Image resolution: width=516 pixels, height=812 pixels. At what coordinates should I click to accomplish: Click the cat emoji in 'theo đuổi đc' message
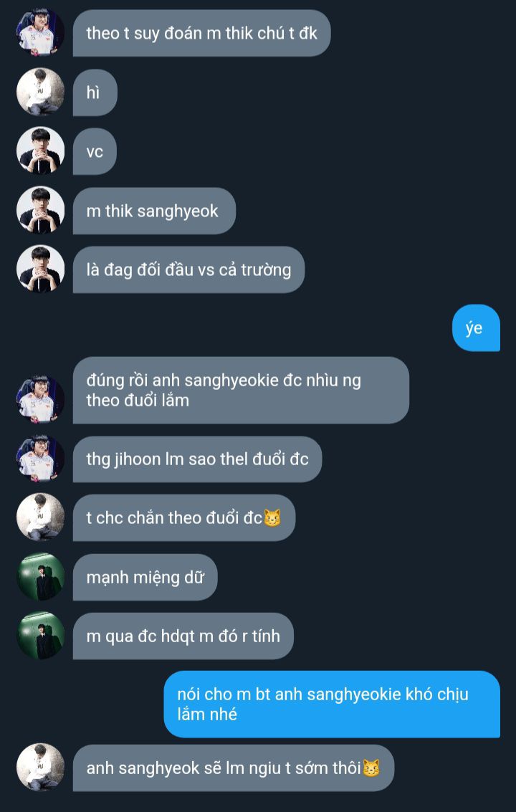tap(272, 518)
